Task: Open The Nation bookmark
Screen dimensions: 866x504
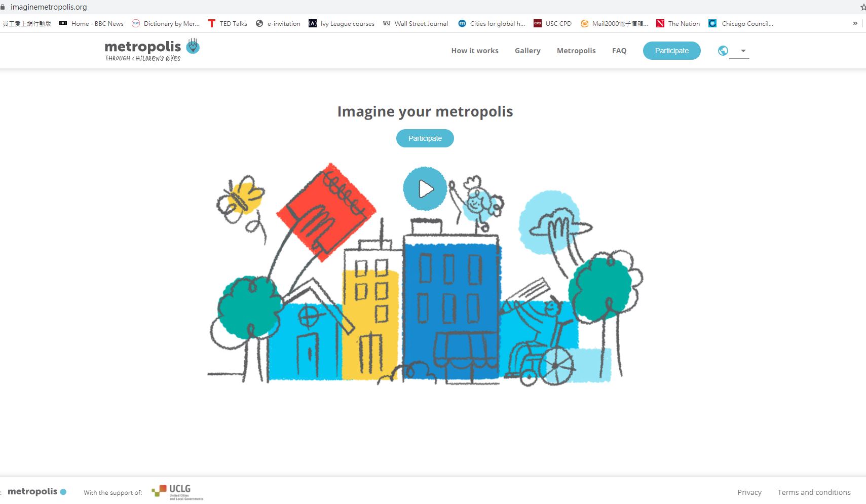Action: pyautogui.click(x=678, y=23)
